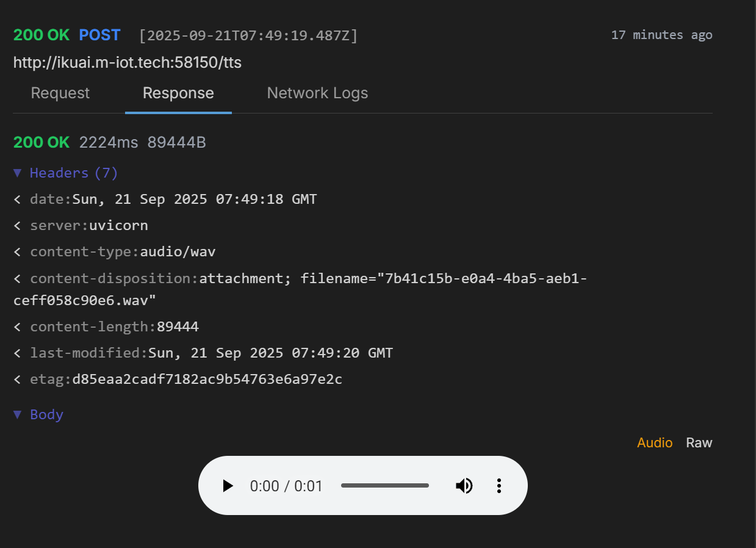Play the audio response
The width and height of the screenshot is (756, 548).
[x=228, y=486]
